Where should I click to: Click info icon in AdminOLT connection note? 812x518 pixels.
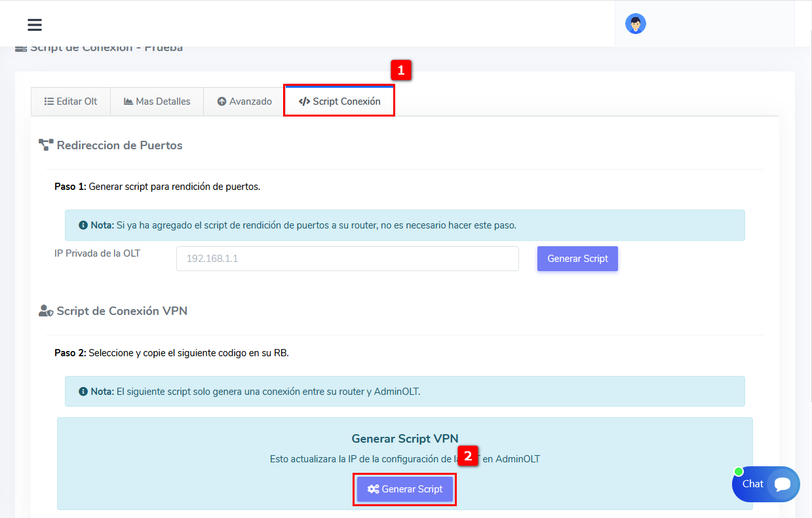83,392
